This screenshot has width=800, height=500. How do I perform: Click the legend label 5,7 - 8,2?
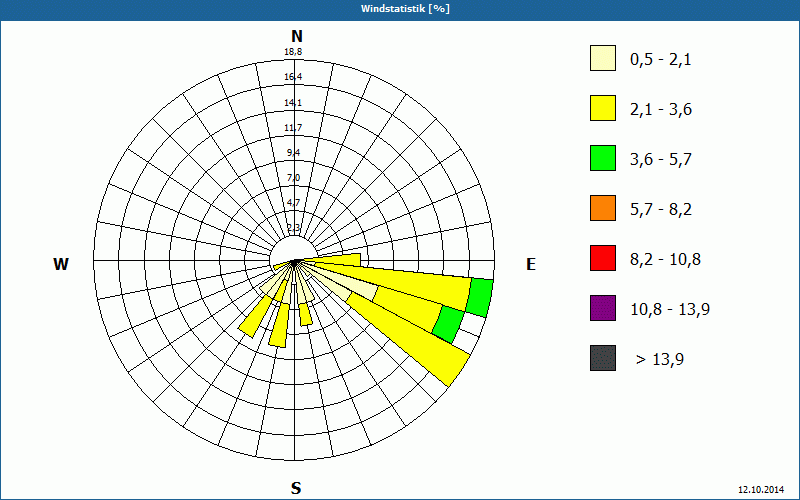click(661, 210)
